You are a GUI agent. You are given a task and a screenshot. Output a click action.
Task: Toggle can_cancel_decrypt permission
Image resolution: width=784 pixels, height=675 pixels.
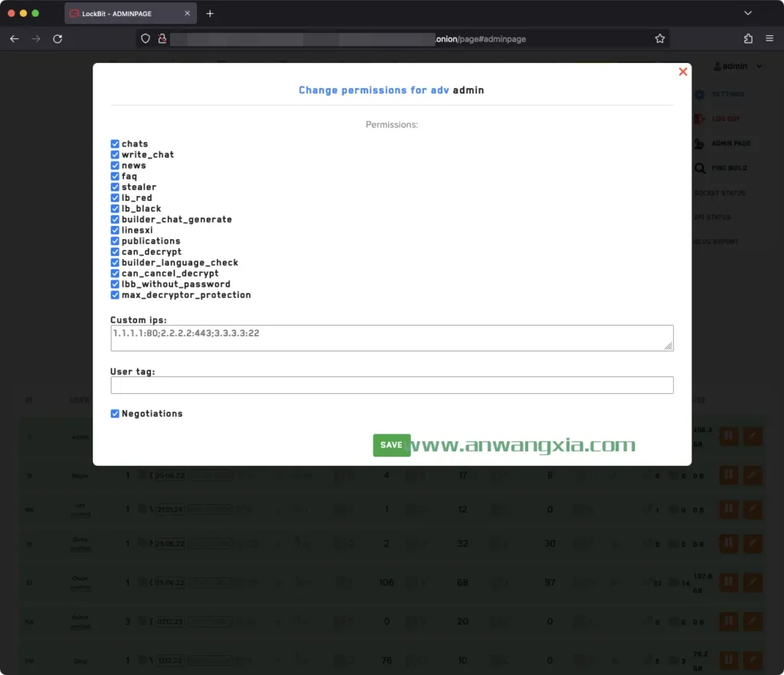tap(115, 274)
